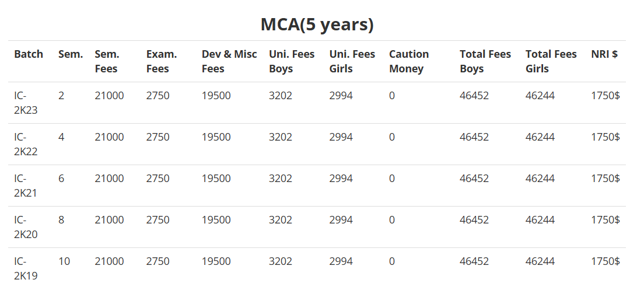Select the IC-2K22 batch cell
Viewport: 644px width, 304px height.
[26, 144]
